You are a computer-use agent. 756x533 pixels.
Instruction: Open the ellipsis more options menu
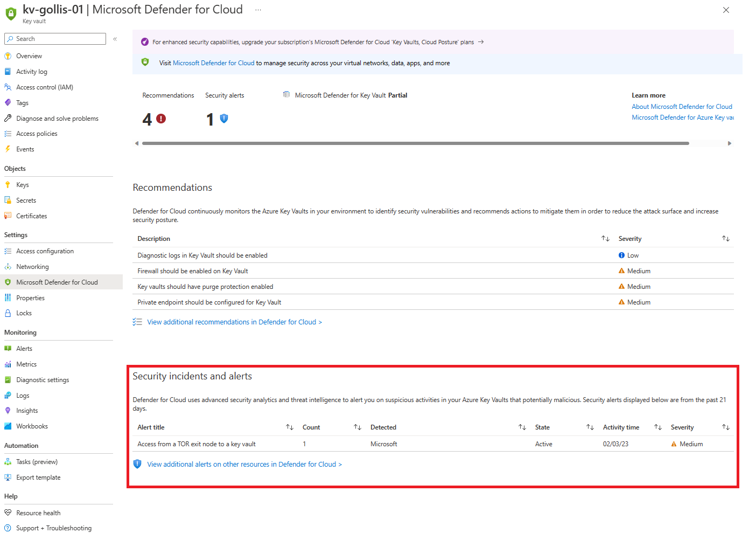tap(258, 10)
